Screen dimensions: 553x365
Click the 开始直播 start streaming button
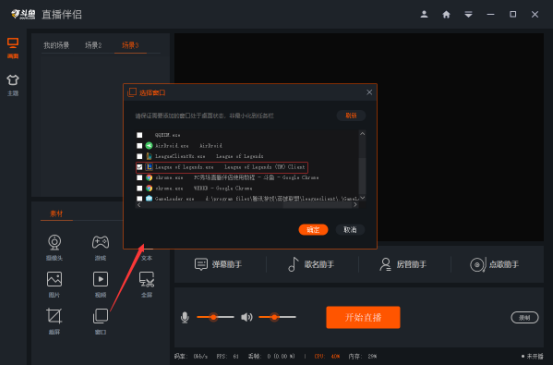pyautogui.click(x=363, y=317)
